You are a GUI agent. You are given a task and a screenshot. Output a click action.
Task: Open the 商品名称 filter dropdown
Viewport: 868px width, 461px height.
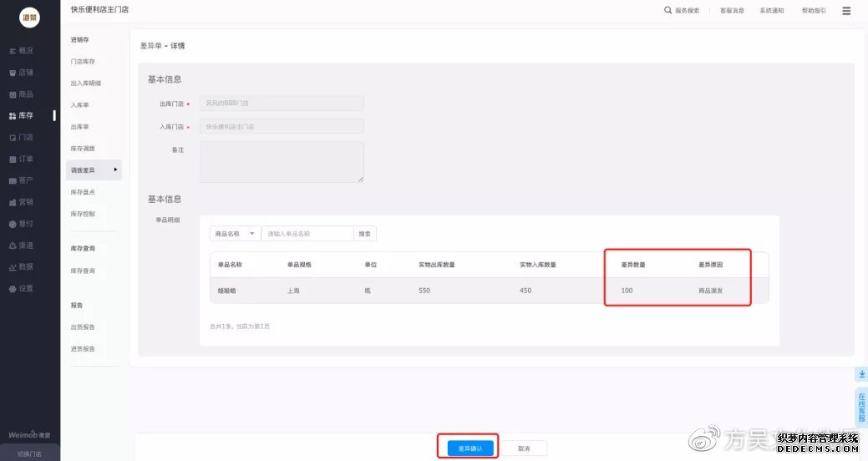(x=235, y=234)
